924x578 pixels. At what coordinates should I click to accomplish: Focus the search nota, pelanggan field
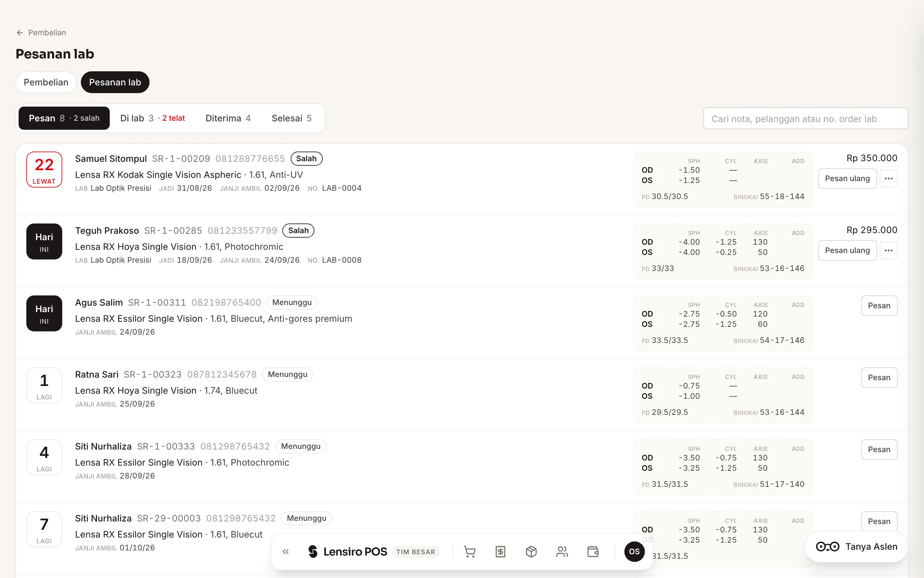tap(806, 118)
